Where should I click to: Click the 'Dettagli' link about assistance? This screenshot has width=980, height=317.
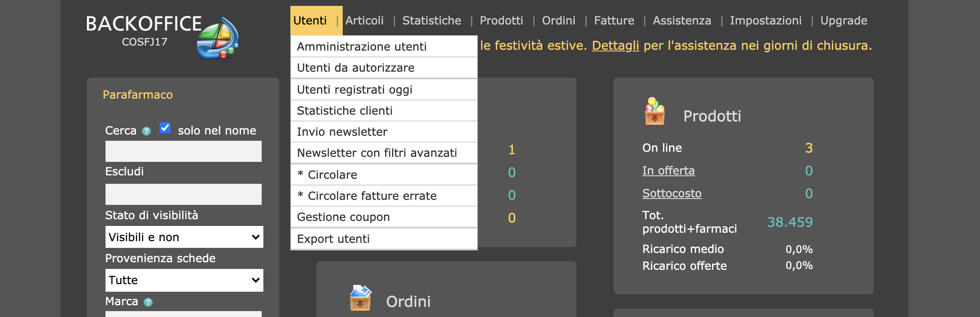click(615, 46)
